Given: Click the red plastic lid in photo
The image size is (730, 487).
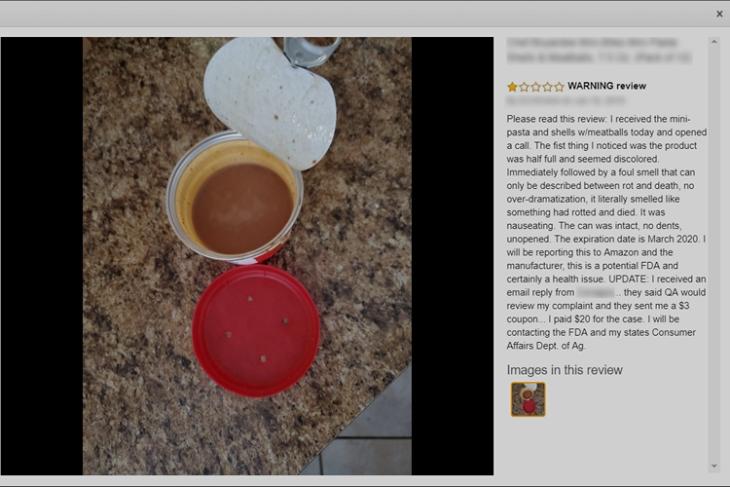Looking at the screenshot, I should click(256, 331).
